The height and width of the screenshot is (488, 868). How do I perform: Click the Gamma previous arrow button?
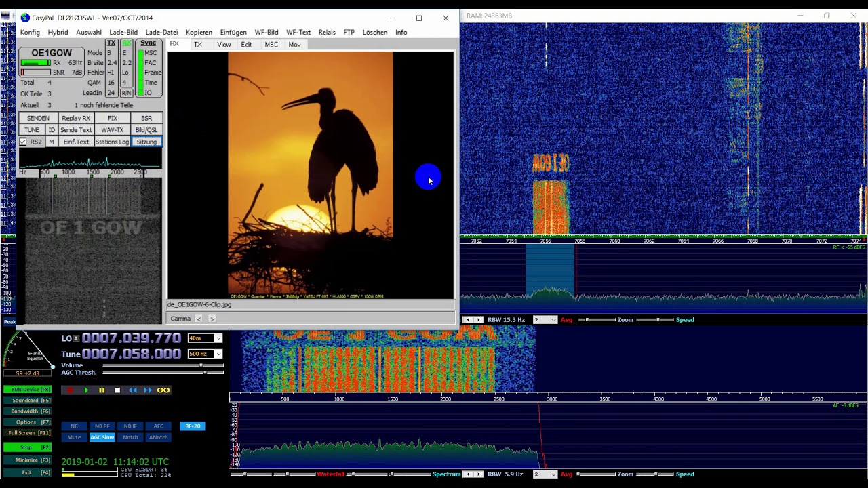pyautogui.click(x=199, y=319)
